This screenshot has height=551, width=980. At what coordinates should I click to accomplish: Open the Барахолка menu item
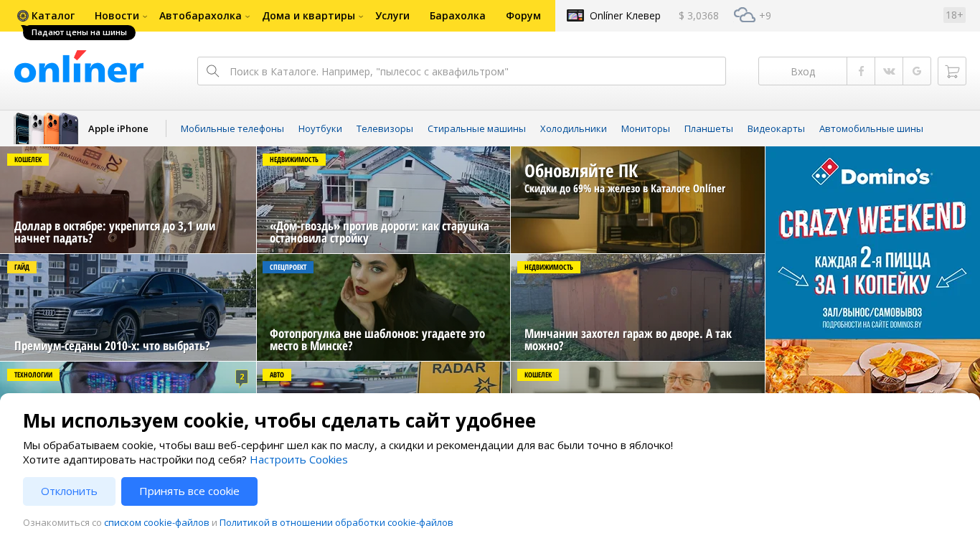458,16
